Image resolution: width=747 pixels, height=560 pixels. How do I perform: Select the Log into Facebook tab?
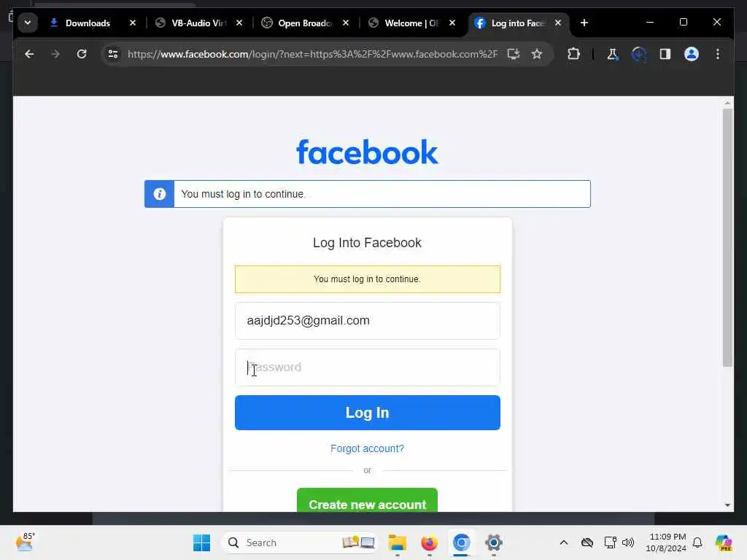[519, 23]
